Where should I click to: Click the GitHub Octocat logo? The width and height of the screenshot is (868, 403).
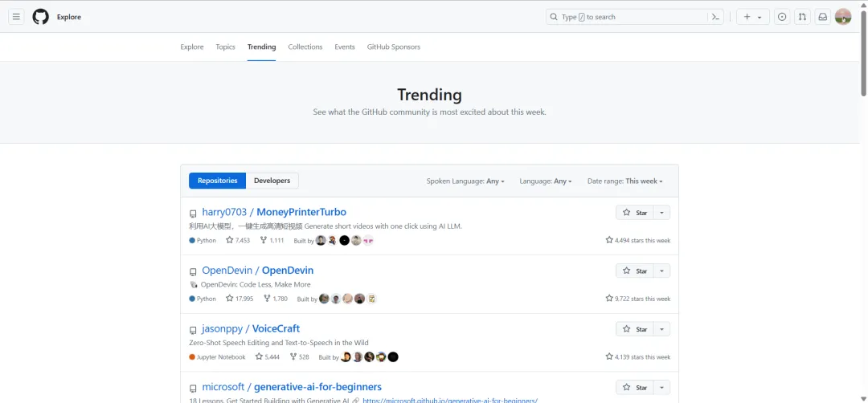coord(40,17)
